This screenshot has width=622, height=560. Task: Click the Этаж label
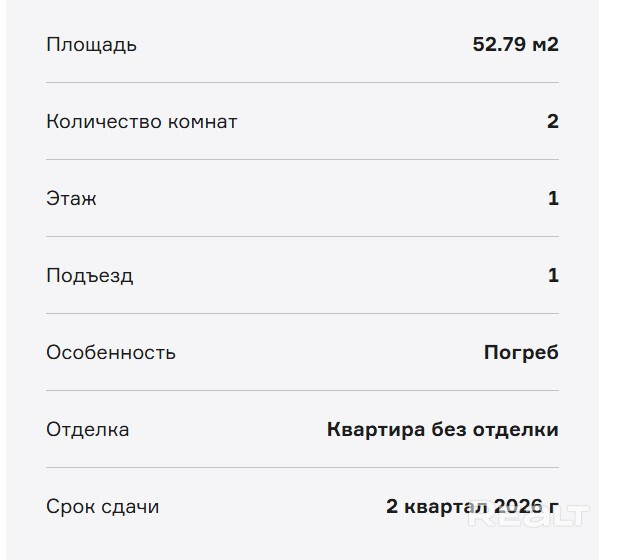[71, 199]
